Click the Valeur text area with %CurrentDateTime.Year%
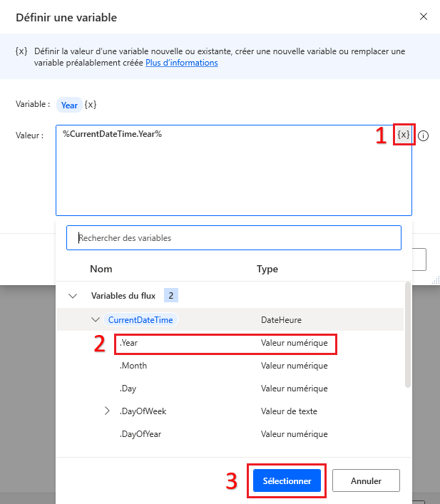440x504 pixels. tap(234, 170)
